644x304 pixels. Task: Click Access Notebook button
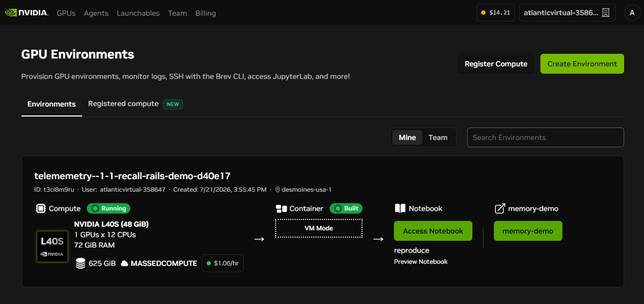click(x=433, y=231)
